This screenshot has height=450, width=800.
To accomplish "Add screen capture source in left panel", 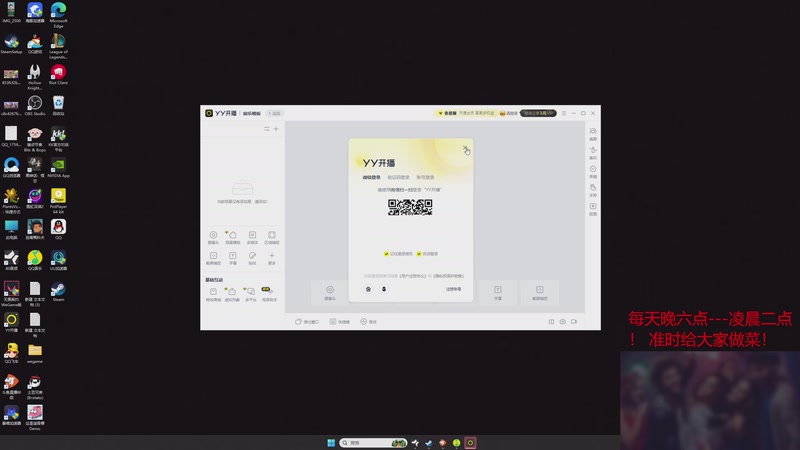I will (x=213, y=258).
